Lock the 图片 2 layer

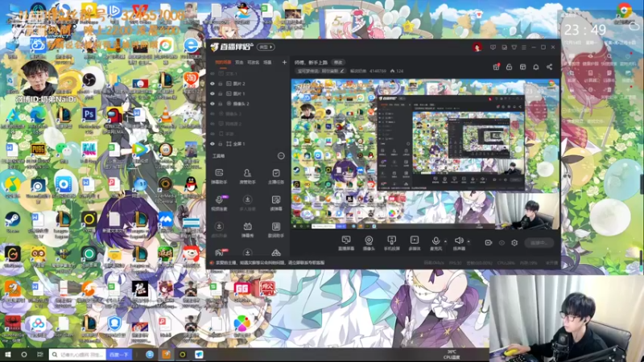click(220, 84)
